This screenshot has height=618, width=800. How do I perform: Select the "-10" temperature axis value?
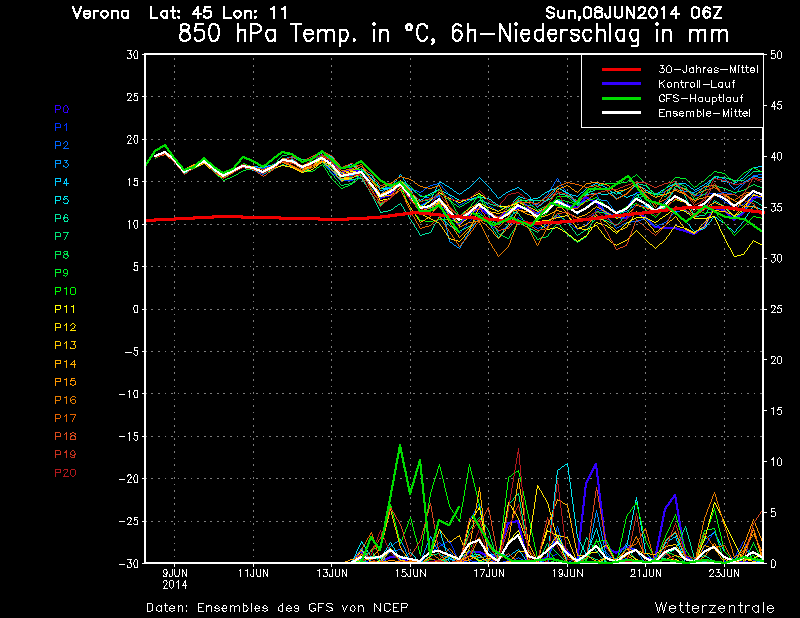tap(129, 394)
